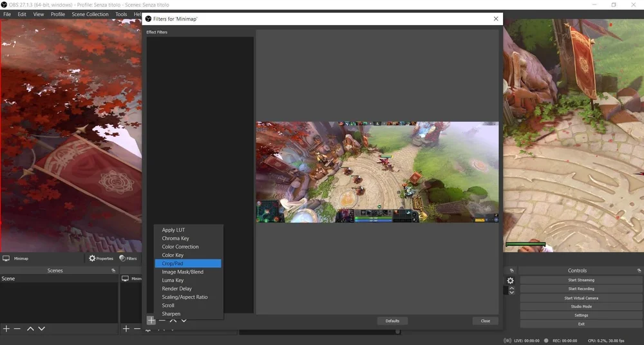Screen dimensions: 644x345
Task: Remove source with Sources panel minus icon
Action: 137,328
